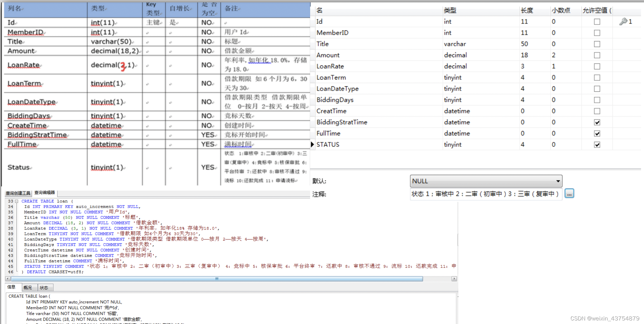Uncheck allow-null for STATUS field
Screen dimensions: 644x324
tap(597, 145)
